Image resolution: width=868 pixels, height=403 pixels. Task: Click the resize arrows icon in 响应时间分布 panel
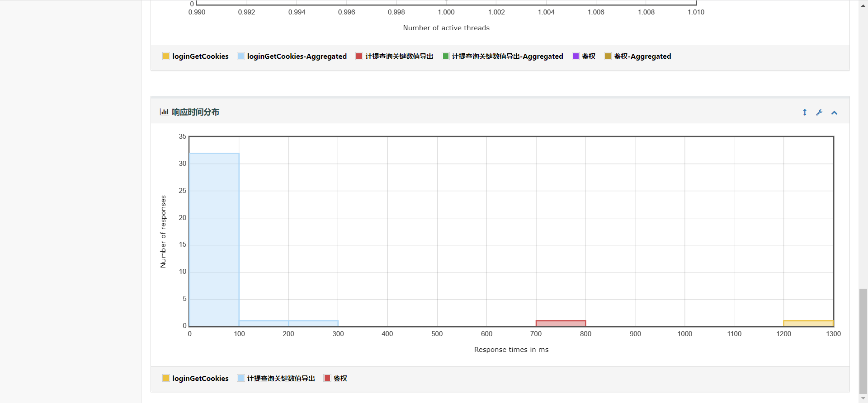click(805, 112)
